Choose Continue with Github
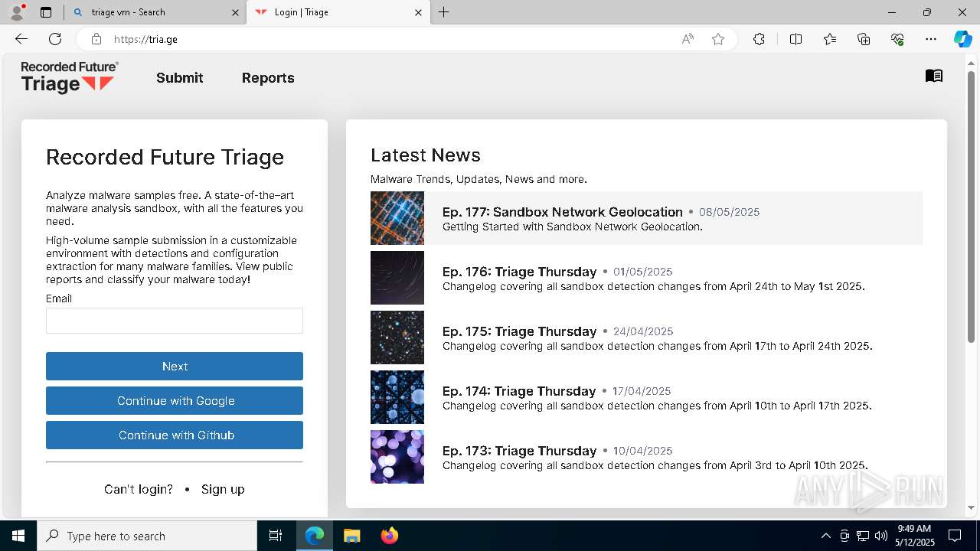The image size is (980, 551). pos(175,435)
